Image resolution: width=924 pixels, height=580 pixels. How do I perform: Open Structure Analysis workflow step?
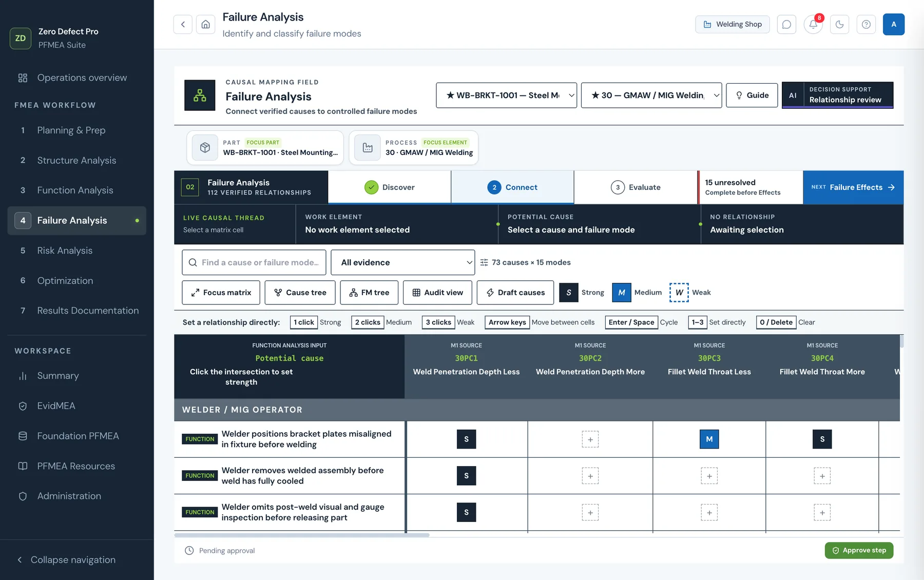77,160
